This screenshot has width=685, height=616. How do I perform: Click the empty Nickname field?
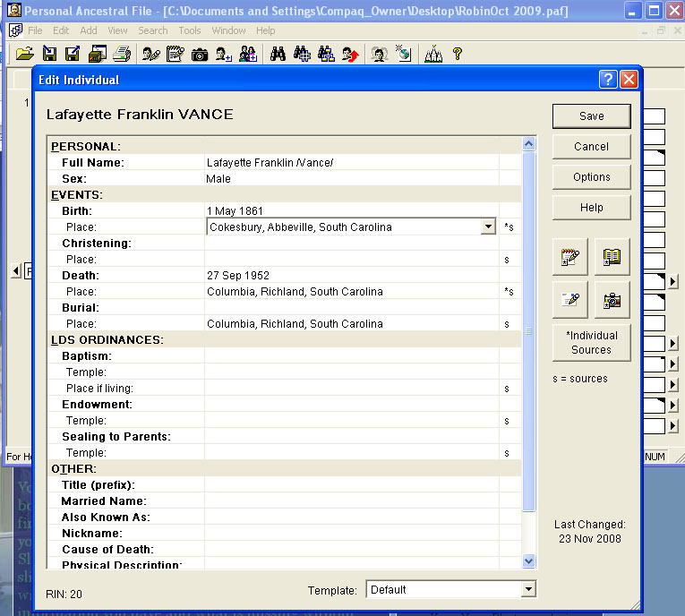[352, 533]
